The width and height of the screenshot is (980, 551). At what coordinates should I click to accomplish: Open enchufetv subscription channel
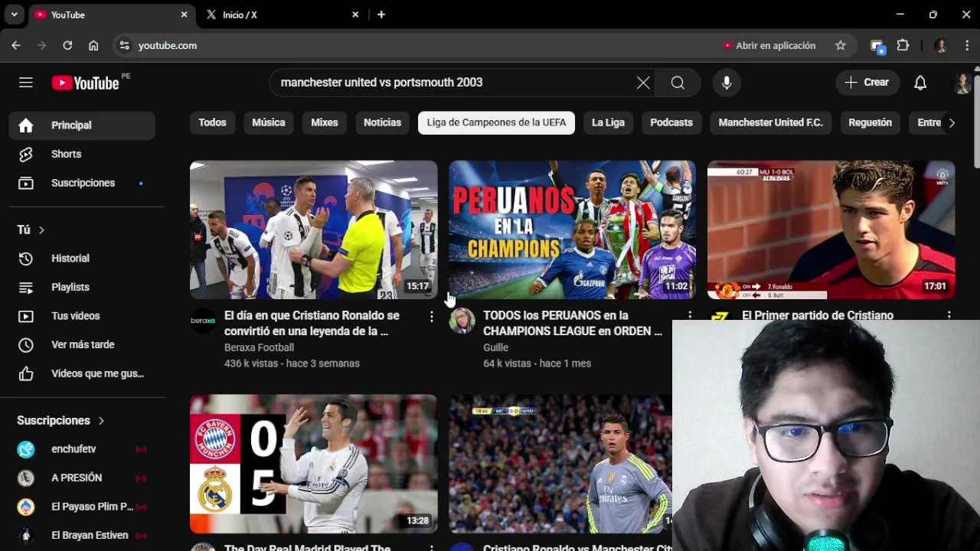82,449
